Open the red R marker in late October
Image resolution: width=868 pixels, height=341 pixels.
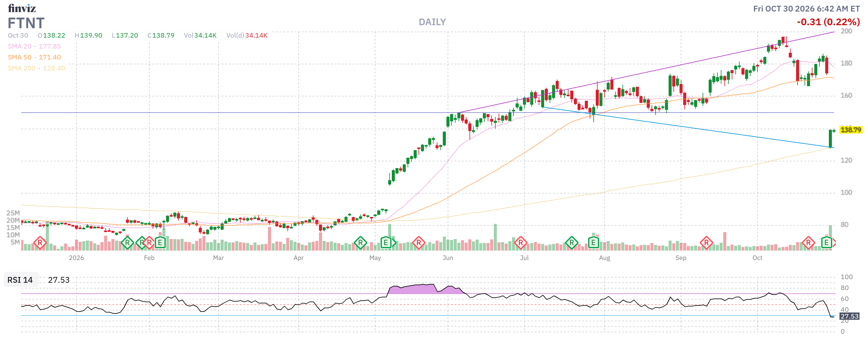(x=808, y=243)
